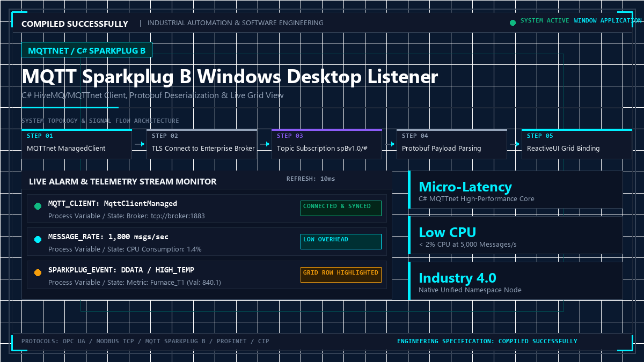Click the WINDOW APPLICATION label
This screenshot has height=362, width=644.
point(608,21)
